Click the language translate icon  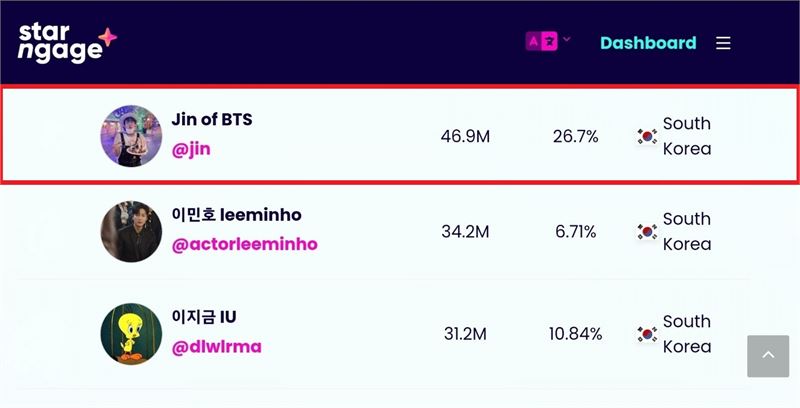541,41
